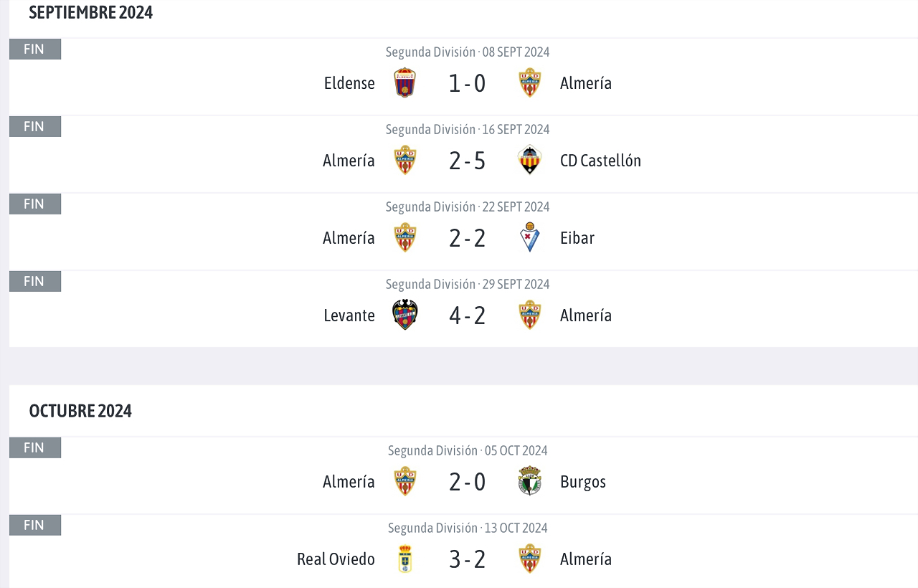The width and height of the screenshot is (918, 588).
Task: Open the 2 - 5 match score
Action: (x=468, y=161)
